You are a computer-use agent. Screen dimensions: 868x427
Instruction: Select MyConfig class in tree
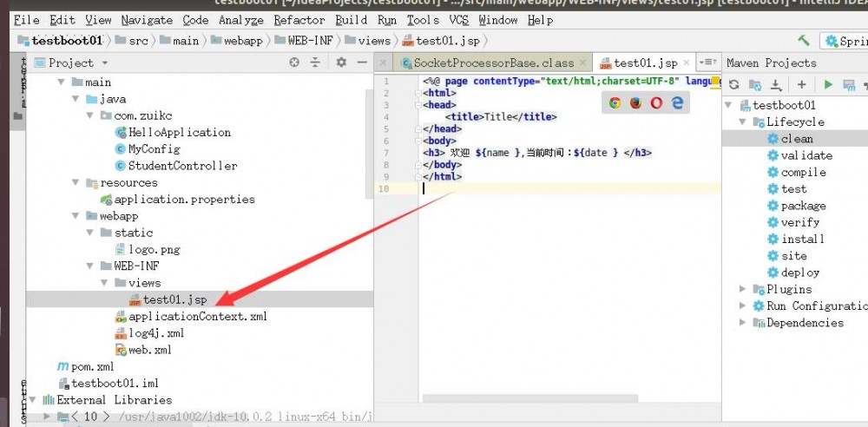click(x=154, y=149)
